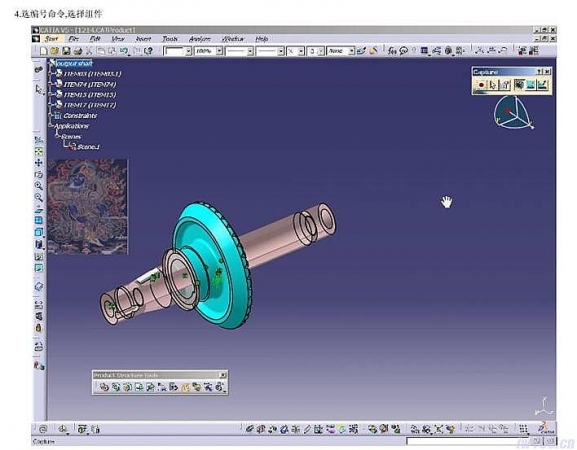
Task: Click the view compass in top right
Action: click(x=513, y=112)
